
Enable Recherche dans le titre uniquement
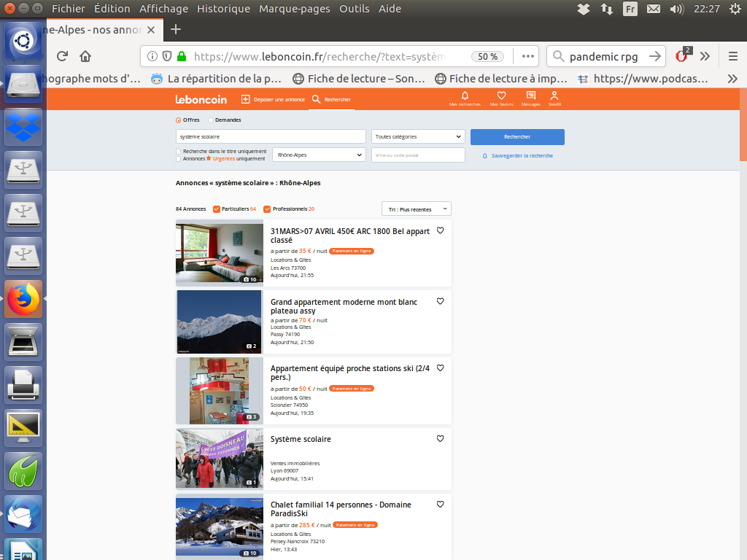179,152
